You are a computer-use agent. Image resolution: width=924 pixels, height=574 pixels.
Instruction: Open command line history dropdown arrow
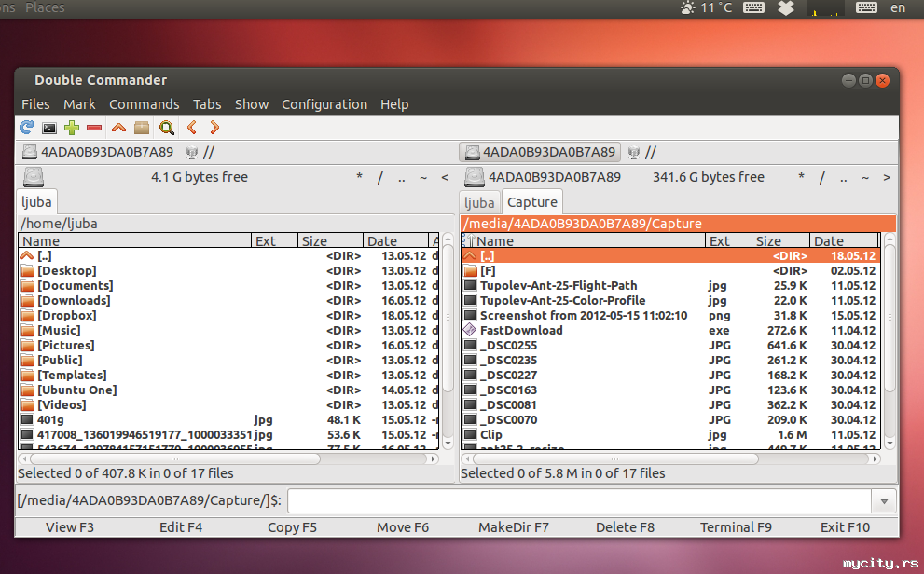[884, 501]
